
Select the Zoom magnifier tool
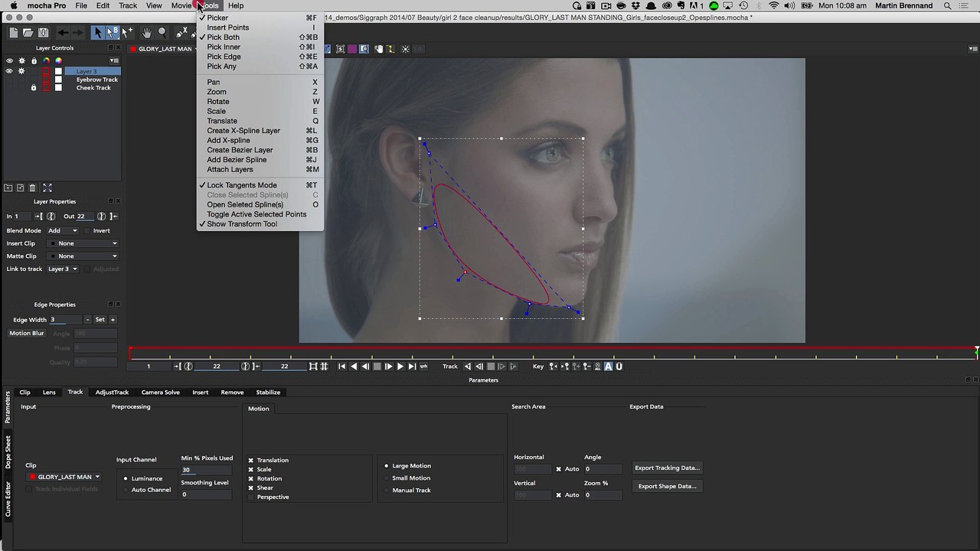162,32
